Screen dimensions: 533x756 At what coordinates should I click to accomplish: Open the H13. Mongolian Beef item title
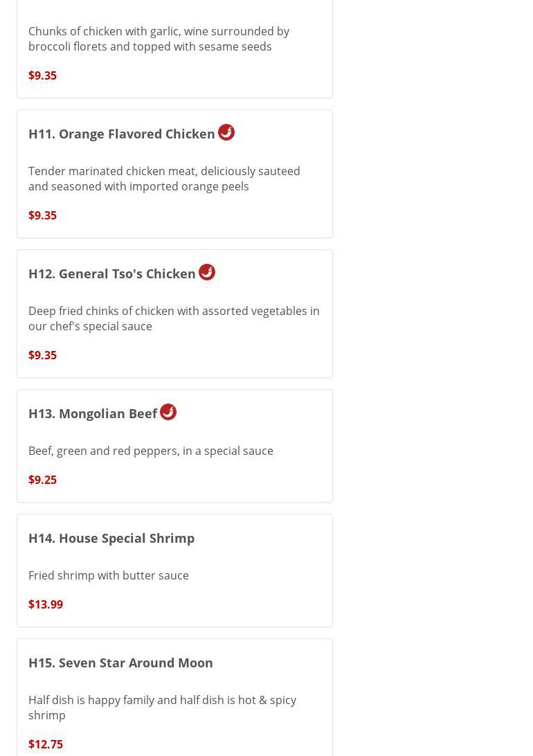[93, 413]
